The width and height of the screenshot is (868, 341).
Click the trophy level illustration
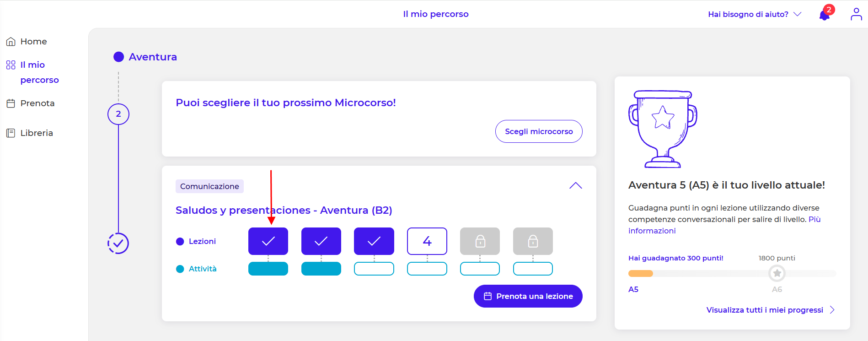click(663, 129)
